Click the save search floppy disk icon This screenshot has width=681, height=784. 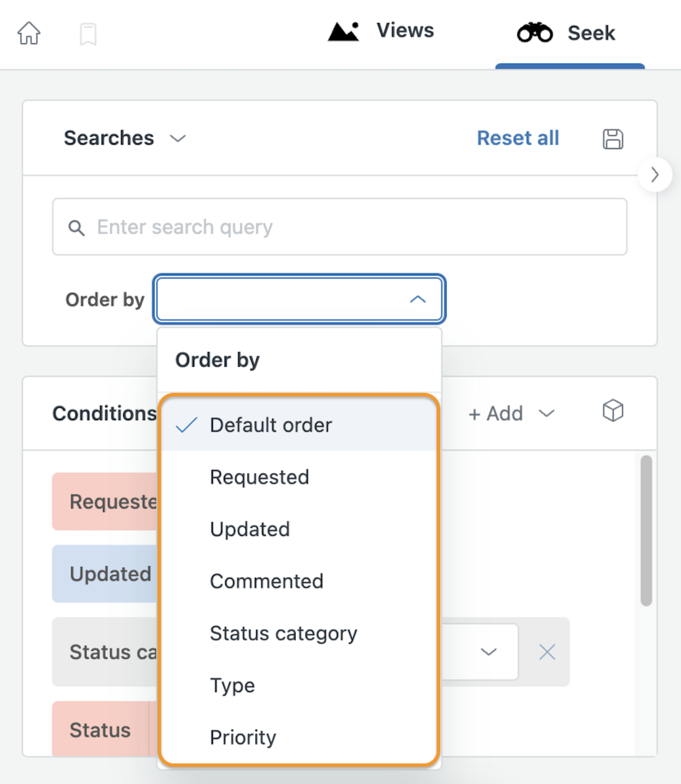click(x=613, y=139)
